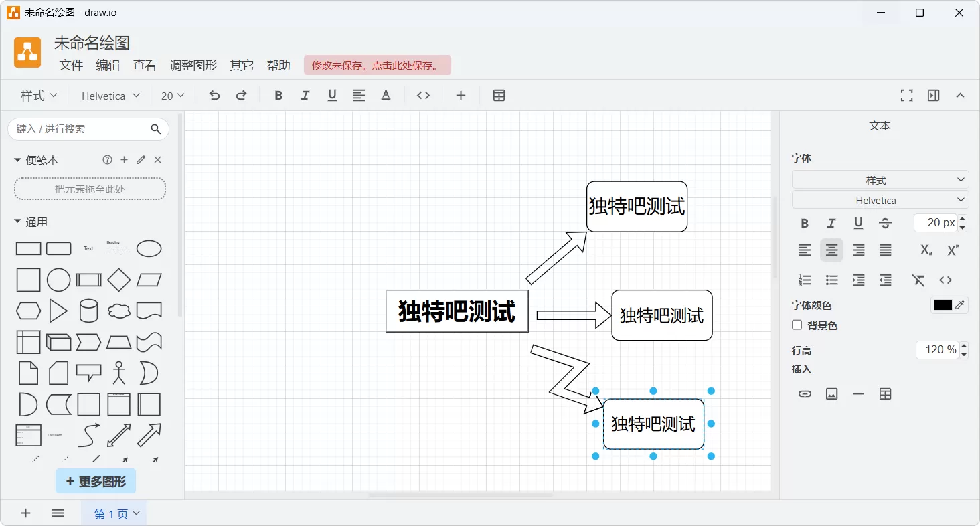
Task: Toggle bold formatting in the 字体 panel
Action: [805, 223]
